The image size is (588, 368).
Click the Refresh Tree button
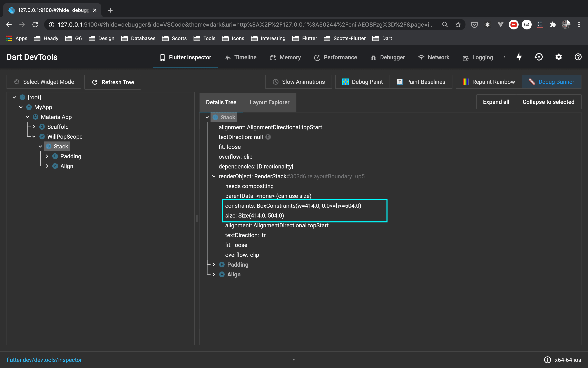[x=113, y=82]
